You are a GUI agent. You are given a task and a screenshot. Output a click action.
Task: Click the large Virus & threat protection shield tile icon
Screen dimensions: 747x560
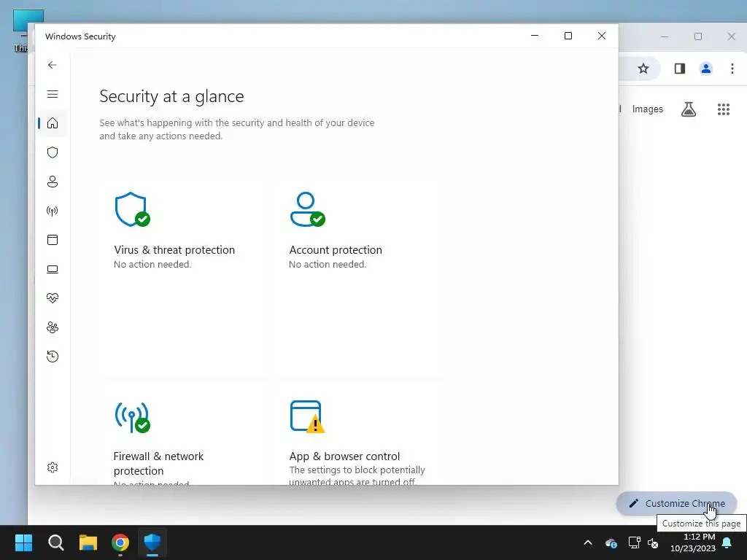click(132, 209)
